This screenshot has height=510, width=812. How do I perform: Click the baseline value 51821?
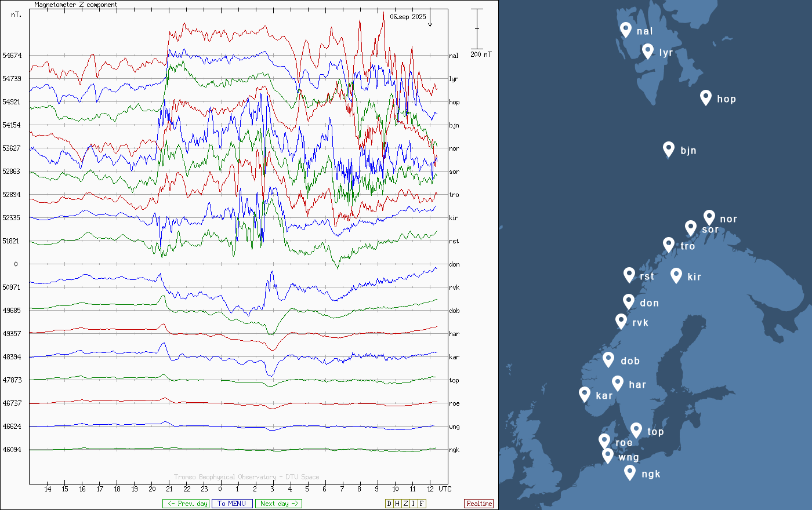12,241
